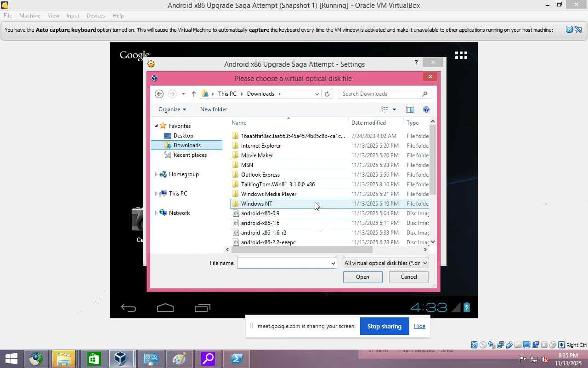
Task: Go up one folder level
Action: pyautogui.click(x=194, y=94)
